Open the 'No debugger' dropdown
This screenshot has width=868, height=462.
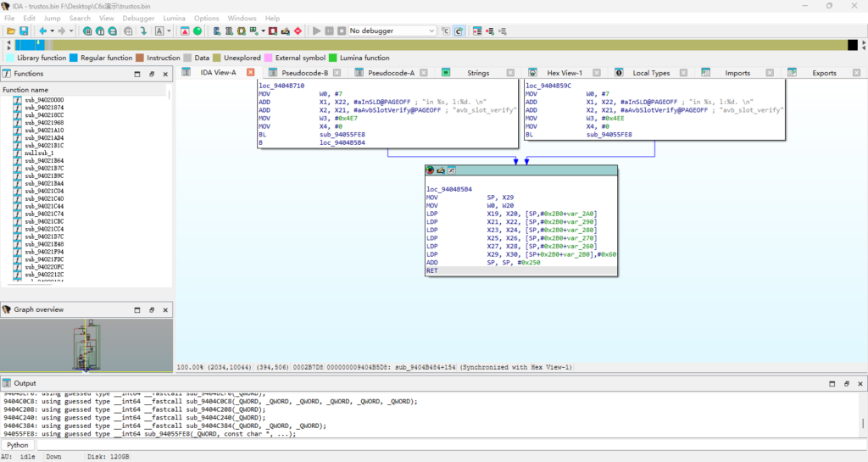[x=392, y=31]
